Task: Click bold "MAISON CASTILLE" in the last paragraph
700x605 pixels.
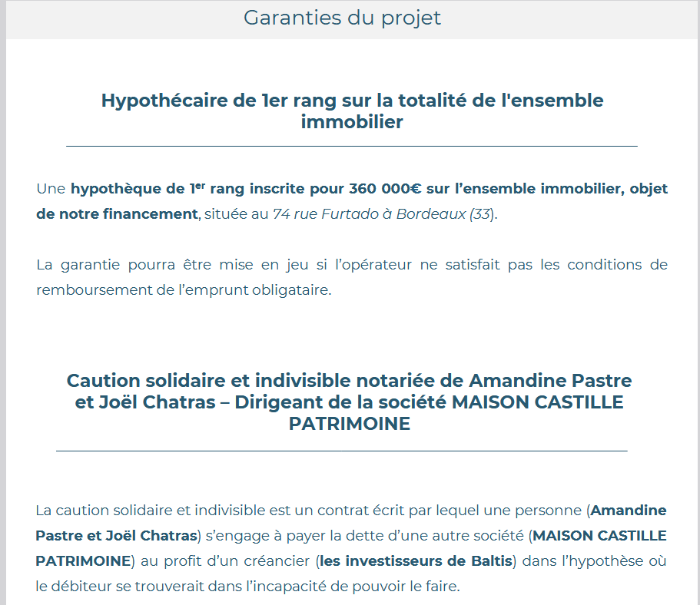Action: (599, 535)
